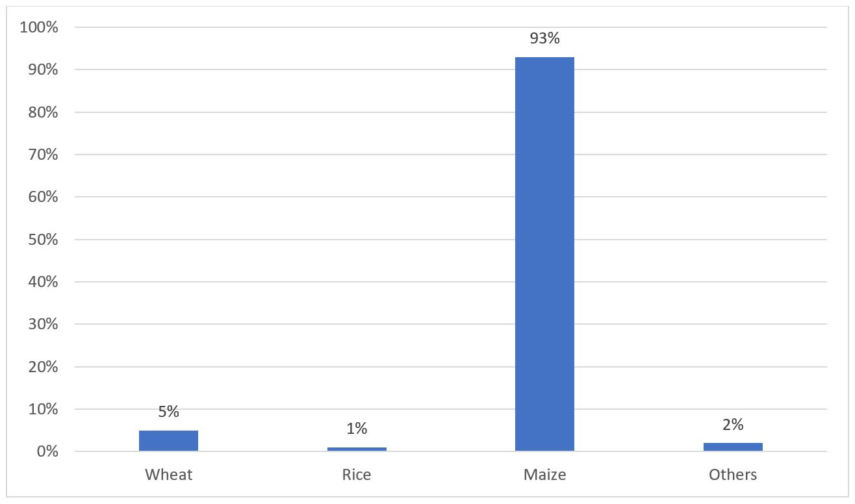Image resolution: width=855 pixels, height=504 pixels.
Task: Select the Others bar
Action: pos(733,447)
